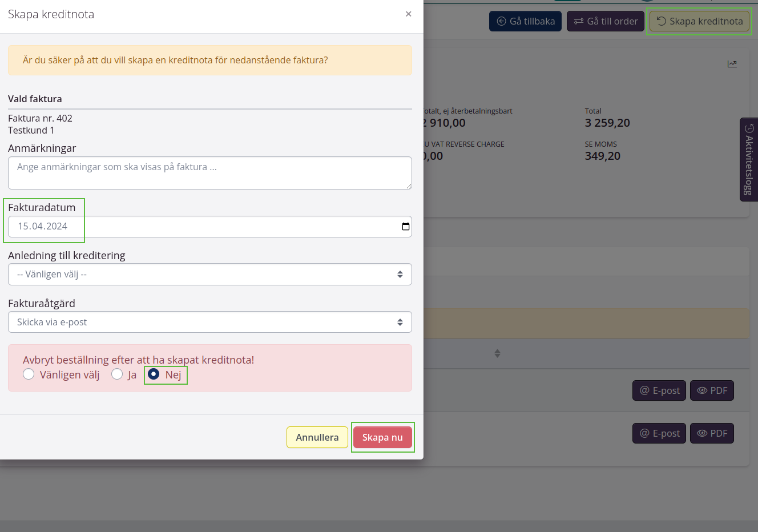Confirm with the Skapa nu button
This screenshot has height=532, width=758.
click(382, 437)
